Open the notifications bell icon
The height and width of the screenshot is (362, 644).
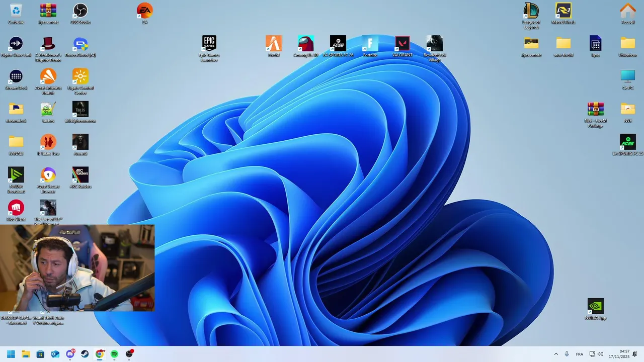pyautogui.click(x=635, y=354)
